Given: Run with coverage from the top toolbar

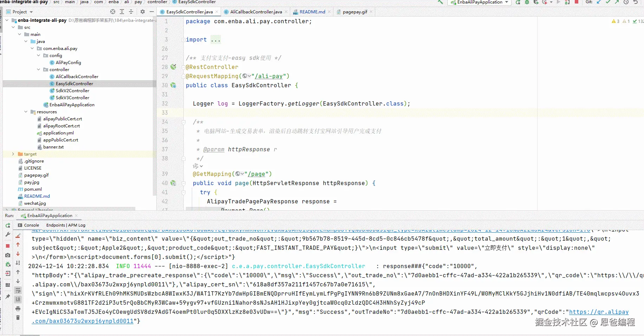Looking at the screenshot, I should click(536, 2).
